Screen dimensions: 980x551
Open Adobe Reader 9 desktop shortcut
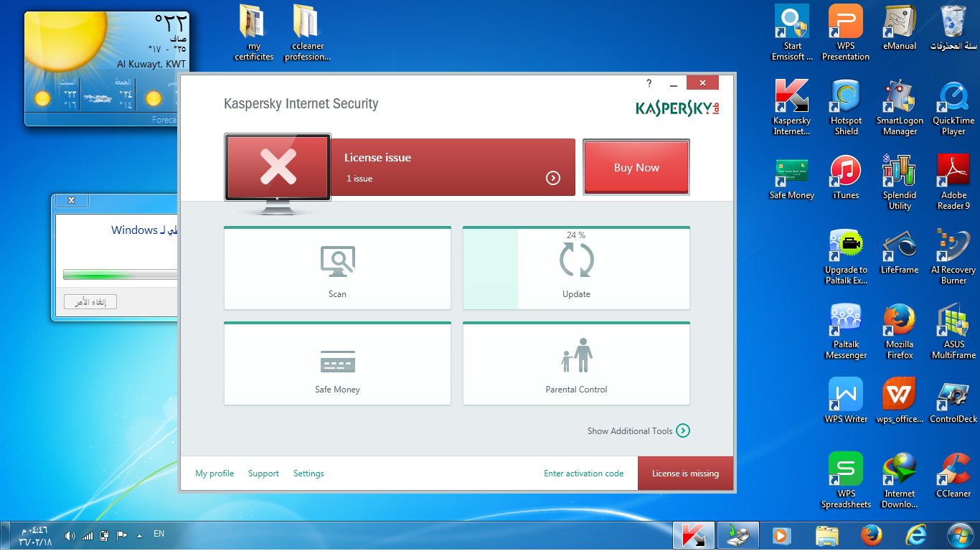click(953, 182)
